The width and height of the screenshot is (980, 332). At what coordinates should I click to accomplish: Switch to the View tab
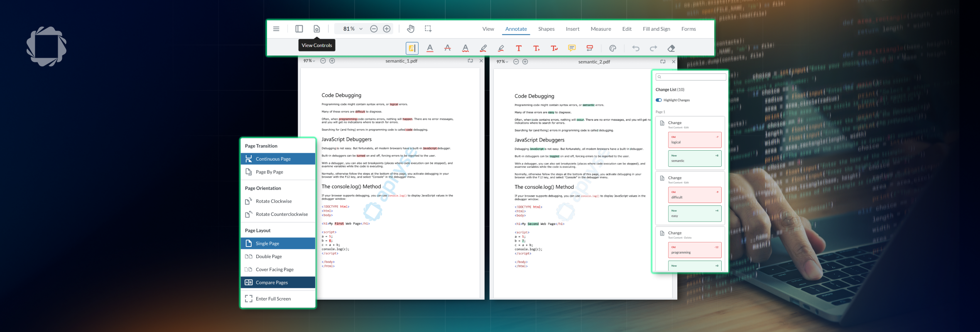(488, 29)
